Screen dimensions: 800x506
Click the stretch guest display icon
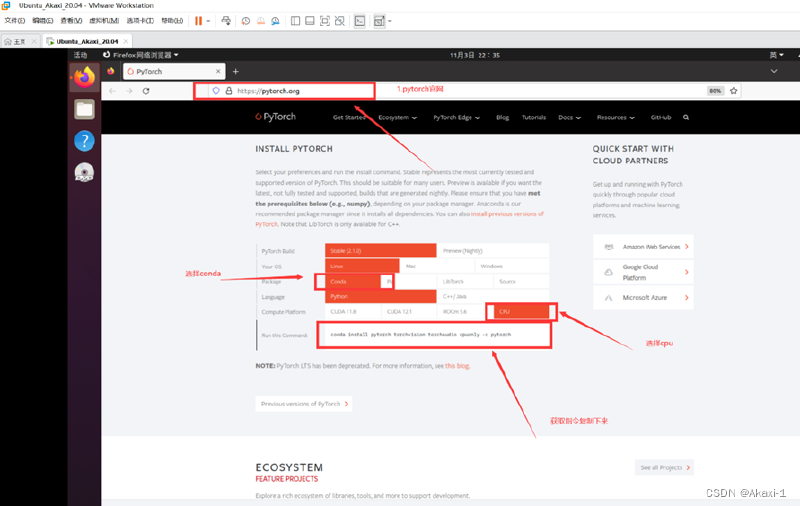coord(379,21)
